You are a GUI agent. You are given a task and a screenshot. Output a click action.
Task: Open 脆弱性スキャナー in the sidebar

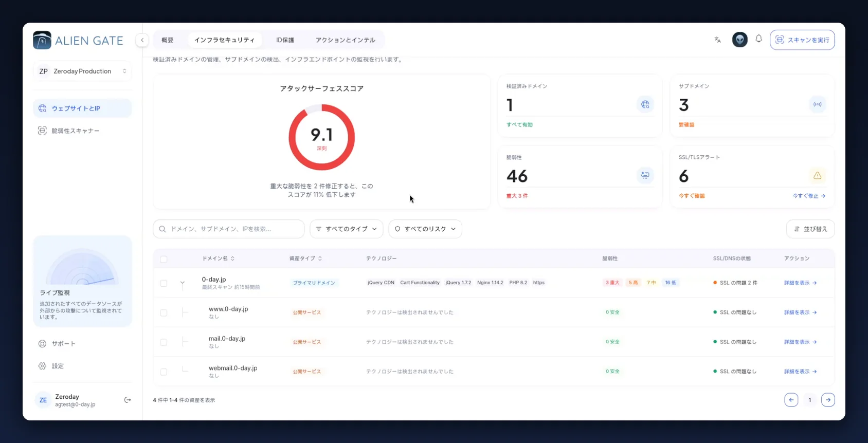(82, 131)
